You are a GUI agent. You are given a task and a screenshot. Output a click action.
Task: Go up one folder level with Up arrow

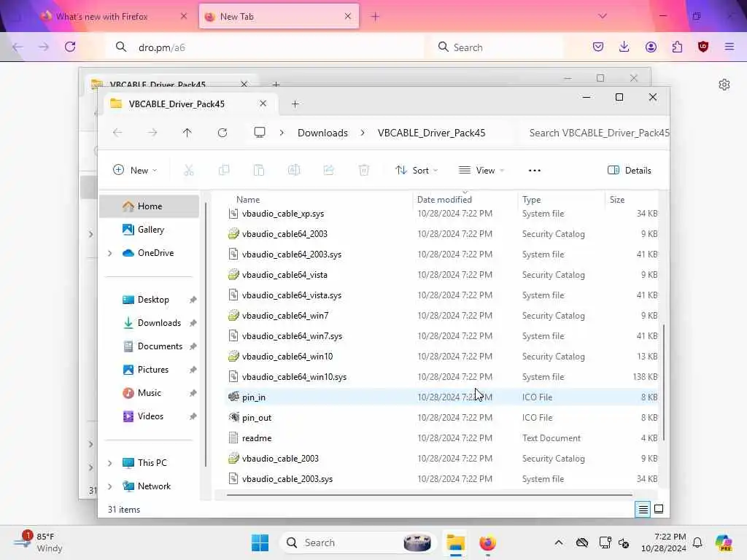coord(187,133)
